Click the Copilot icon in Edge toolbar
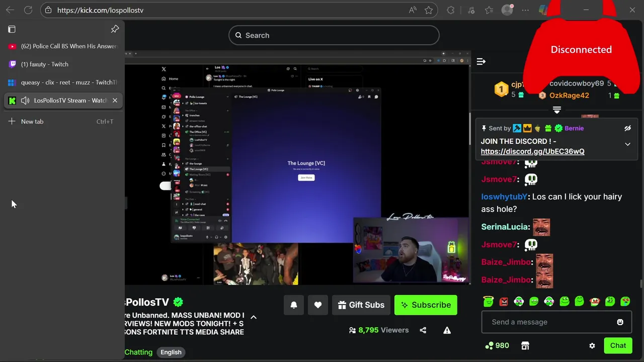This screenshot has width=644, height=362. 543,10
